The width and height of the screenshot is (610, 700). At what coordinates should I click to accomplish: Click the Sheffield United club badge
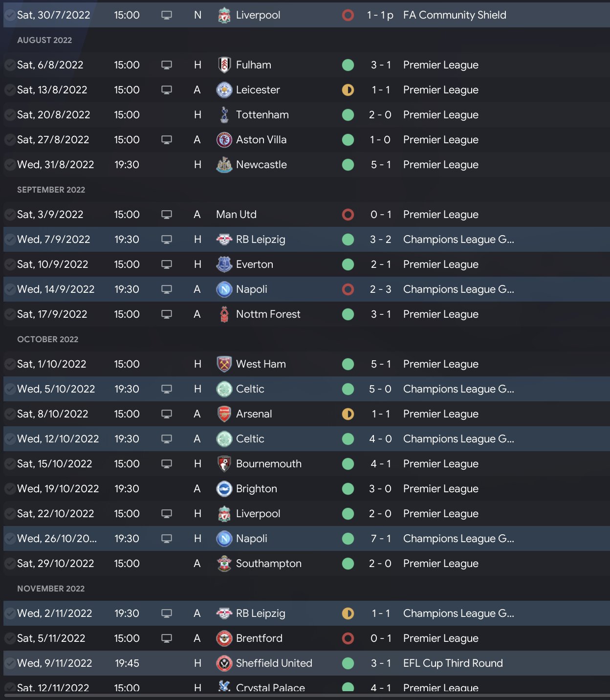(224, 663)
